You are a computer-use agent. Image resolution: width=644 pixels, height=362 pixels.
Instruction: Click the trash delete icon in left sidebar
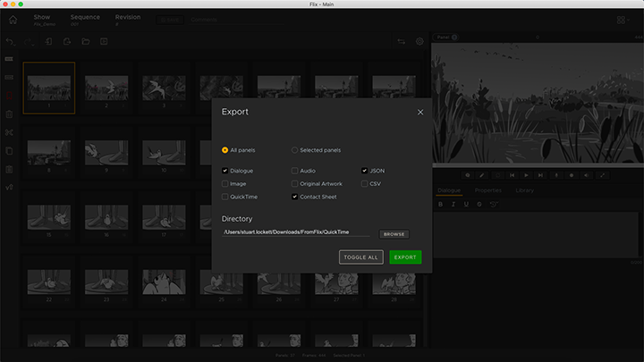[x=9, y=114]
